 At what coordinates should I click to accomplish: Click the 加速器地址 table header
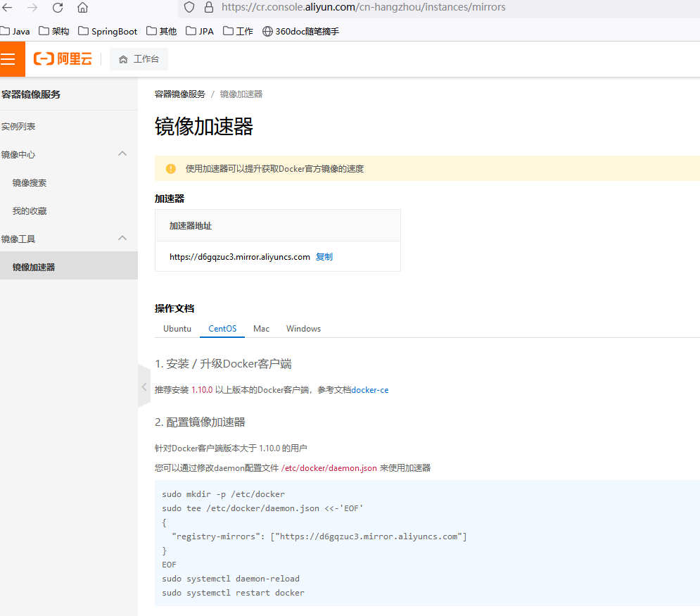tap(191, 225)
